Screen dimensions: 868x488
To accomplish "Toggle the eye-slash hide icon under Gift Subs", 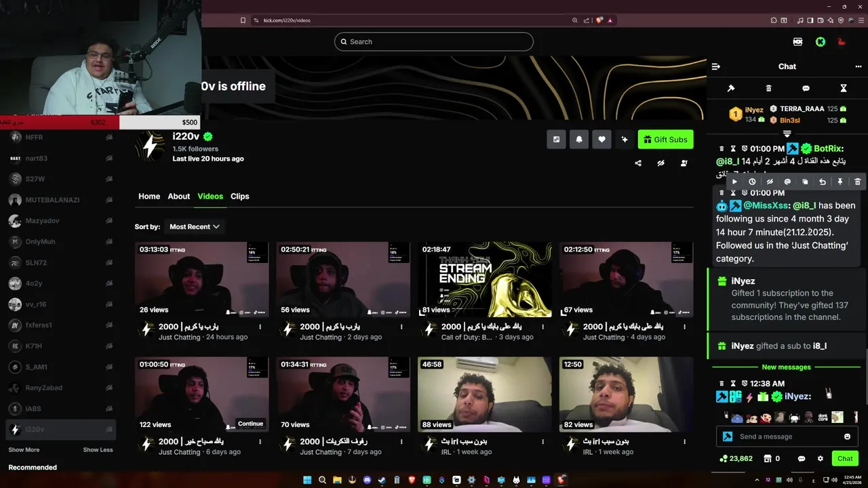I will click(x=660, y=163).
